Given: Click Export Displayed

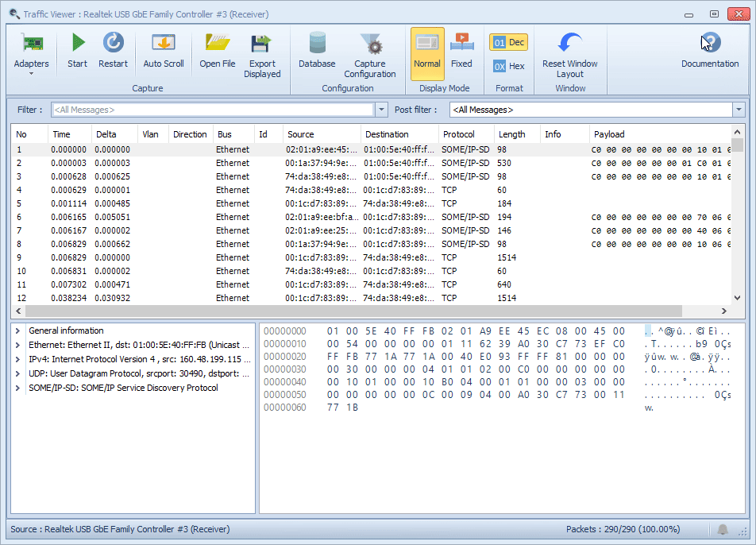Looking at the screenshot, I should [x=262, y=56].
